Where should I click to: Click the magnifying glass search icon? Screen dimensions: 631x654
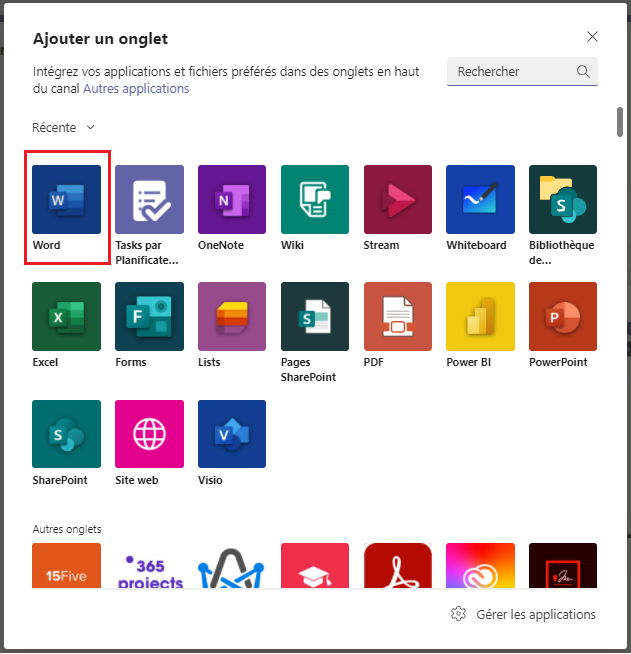click(x=583, y=71)
